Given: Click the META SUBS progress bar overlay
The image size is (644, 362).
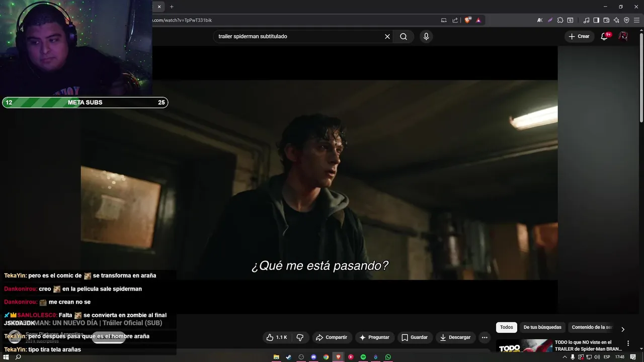Looking at the screenshot, I should pyautogui.click(x=85, y=103).
